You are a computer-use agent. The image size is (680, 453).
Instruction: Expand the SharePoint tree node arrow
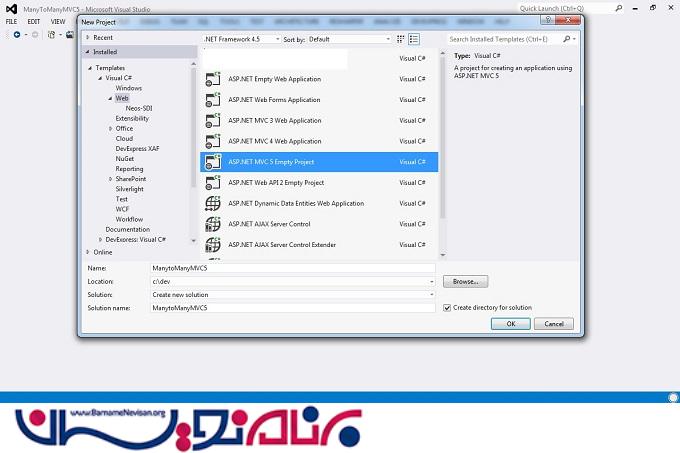click(111, 179)
